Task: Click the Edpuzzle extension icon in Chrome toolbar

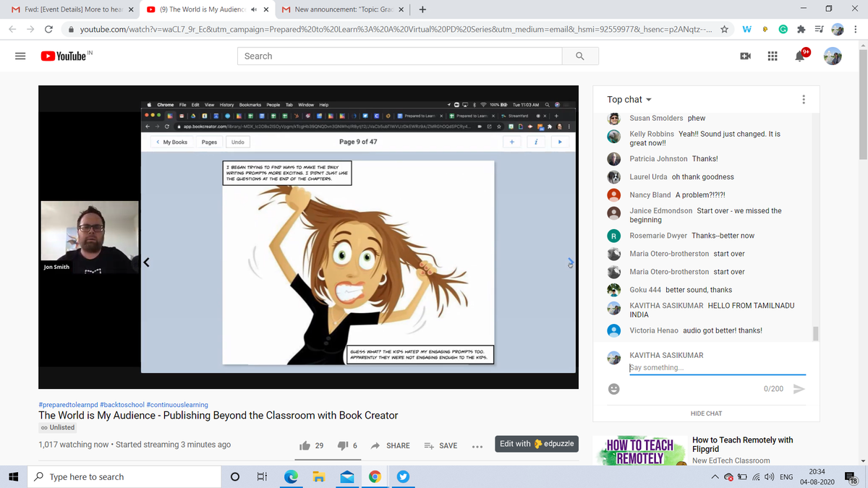Action: (765, 29)
